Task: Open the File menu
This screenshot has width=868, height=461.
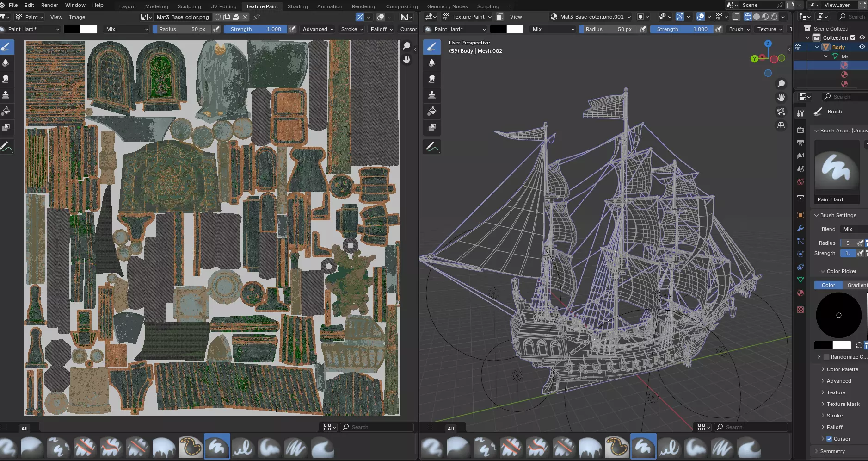Action: point(13,5)
